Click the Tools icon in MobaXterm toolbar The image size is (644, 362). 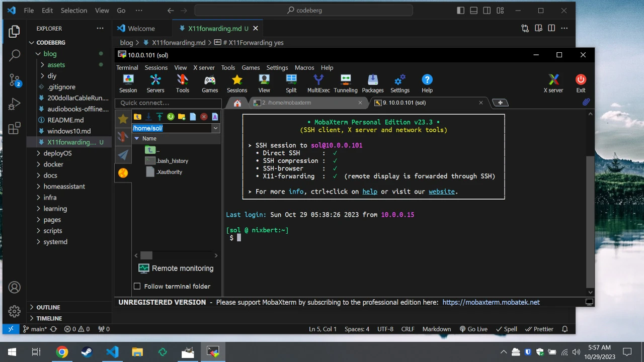(183, 83)
